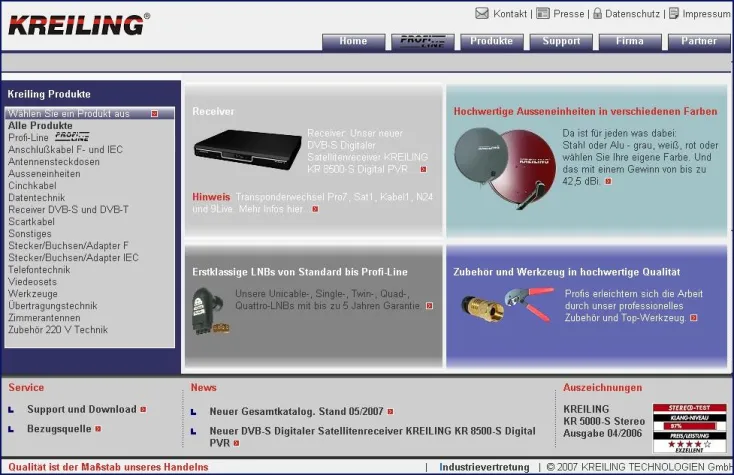Viewport: 734px width, 475px height.
Task: Open the Produkte navigation tab
Action: tap(491, 41)
